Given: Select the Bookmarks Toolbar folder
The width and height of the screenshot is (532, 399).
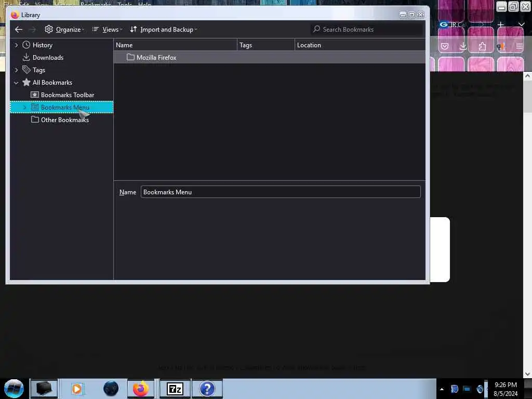Looking at the screenshot, I should pyautogui.click(x=68, y=95).
